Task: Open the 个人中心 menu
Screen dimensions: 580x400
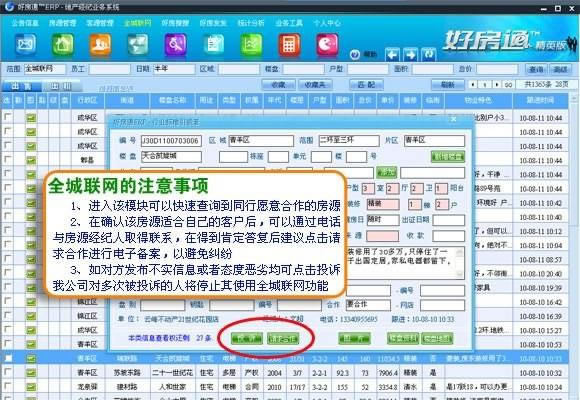Action: (x=327, y=23)
